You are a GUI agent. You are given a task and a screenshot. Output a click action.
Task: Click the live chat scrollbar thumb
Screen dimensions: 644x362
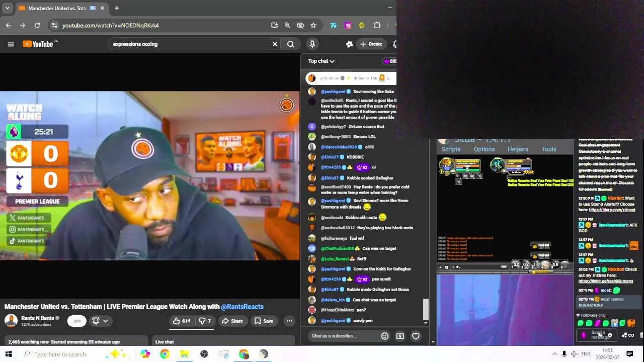tap(426, 309)
